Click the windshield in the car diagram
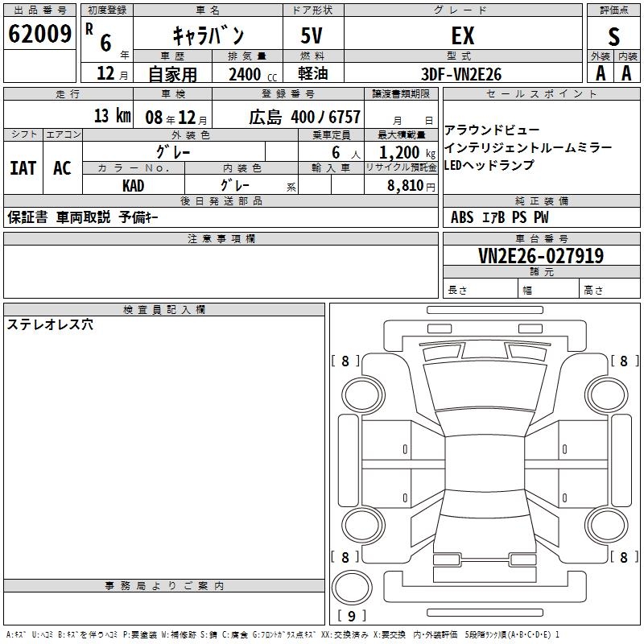This screenshot has height=644, width=644. (485, 386)
